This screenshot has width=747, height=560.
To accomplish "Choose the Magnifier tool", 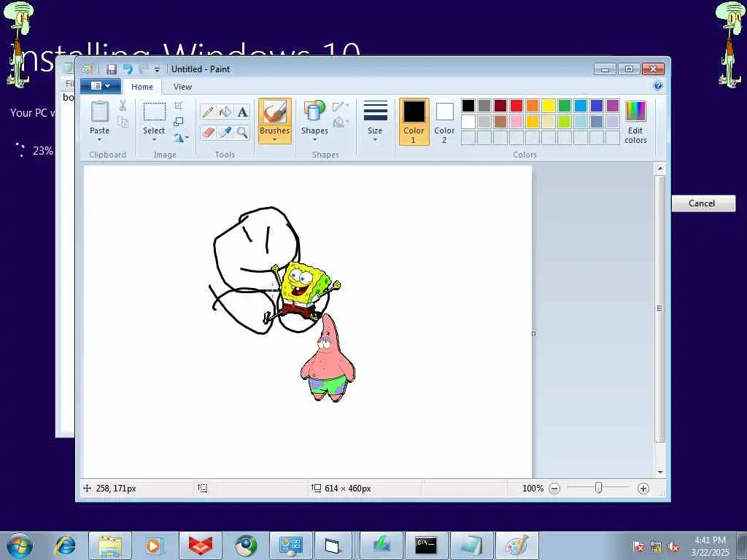I will (x=242, y=132).
